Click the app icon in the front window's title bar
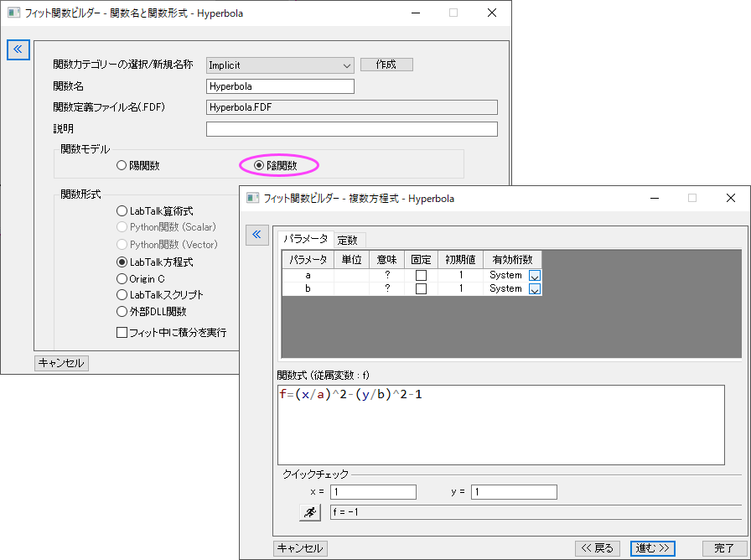Screen dimensions: 751x560 [x=252, y=198]
